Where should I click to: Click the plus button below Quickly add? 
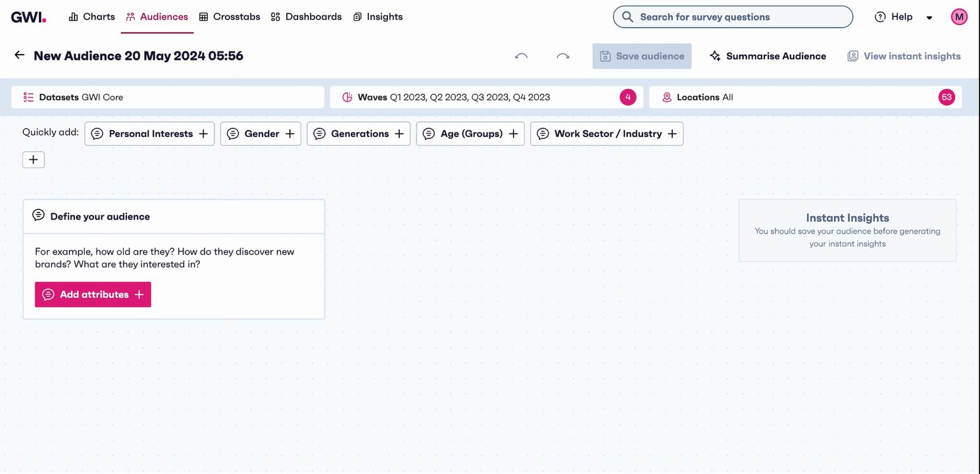pos(34,159)
